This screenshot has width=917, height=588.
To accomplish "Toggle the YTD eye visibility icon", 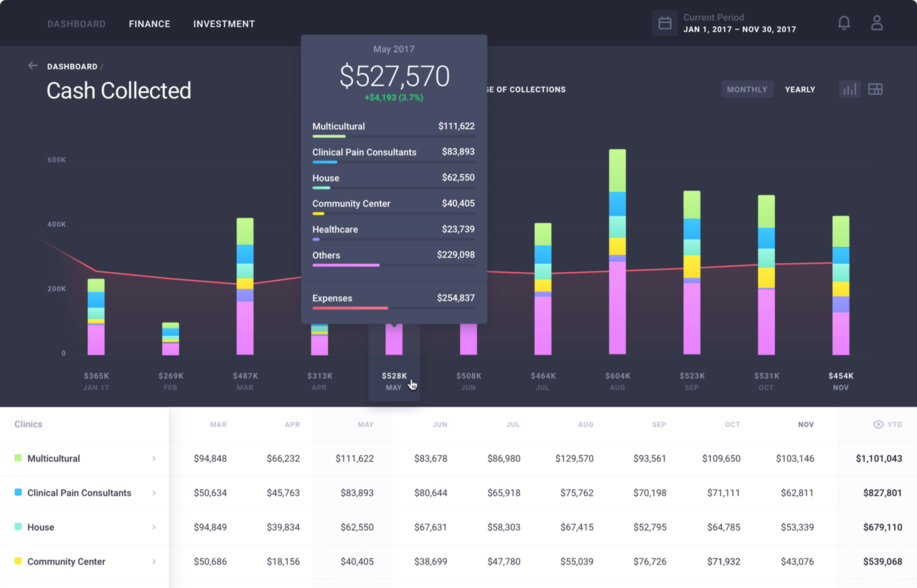I will click(x=878, y=424).
